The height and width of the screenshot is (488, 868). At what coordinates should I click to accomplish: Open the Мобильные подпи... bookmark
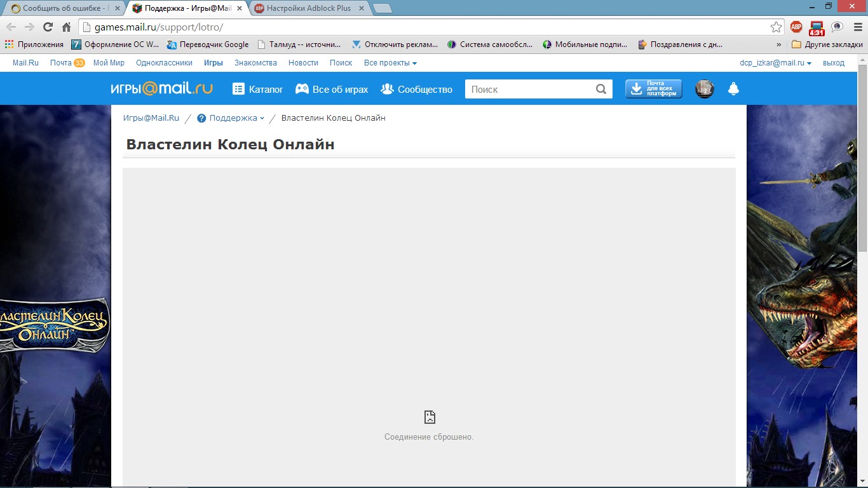click(x=585, y=44)
